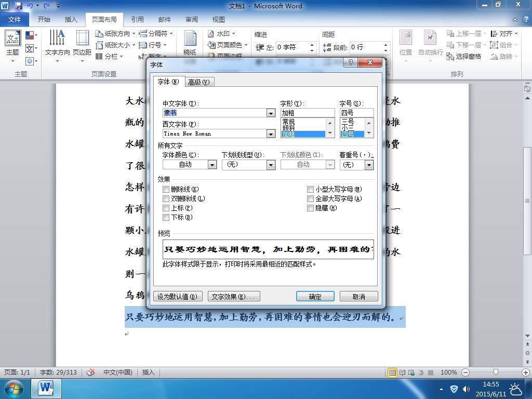532x399 pixels.
Task: Expand the underline style (下划线线型) dropdown
Action: (x=271, y=165)
